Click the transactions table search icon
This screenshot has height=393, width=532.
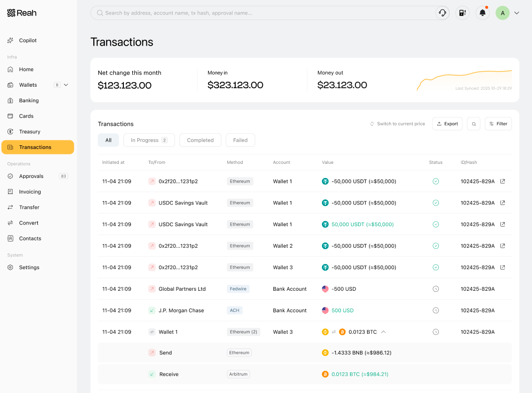click(x=474, y=124)
